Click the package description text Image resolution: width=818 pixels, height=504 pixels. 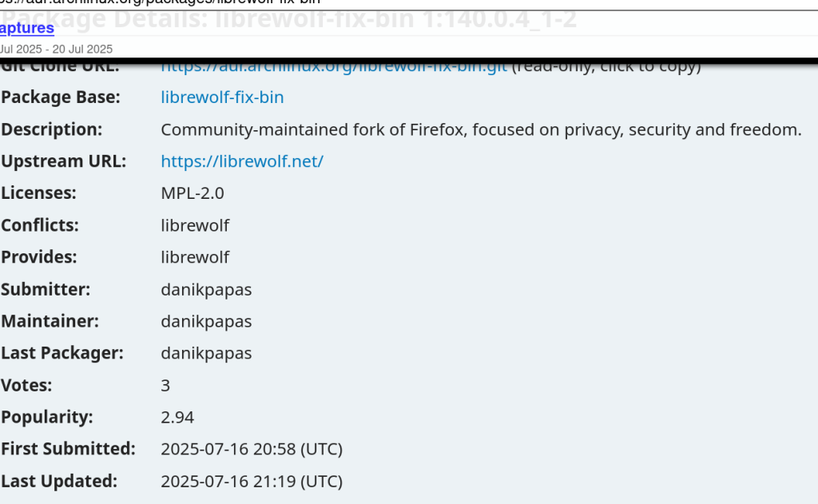[x=481, y=129]
